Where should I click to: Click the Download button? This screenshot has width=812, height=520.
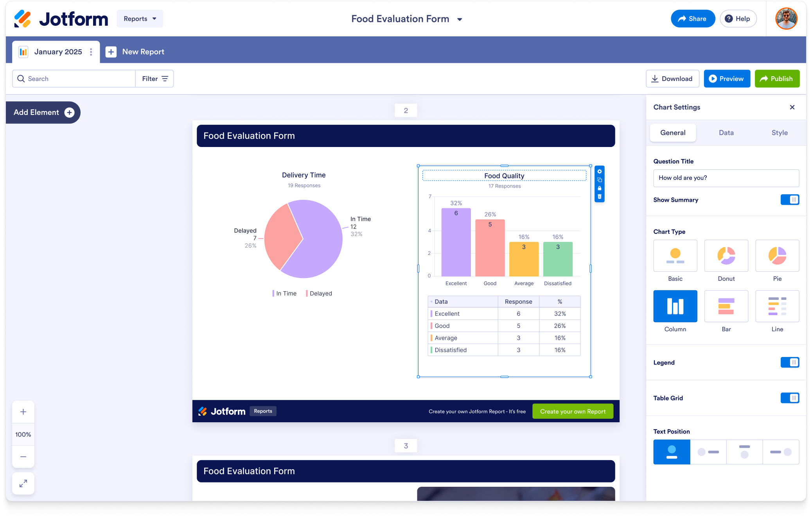point(672,79)
